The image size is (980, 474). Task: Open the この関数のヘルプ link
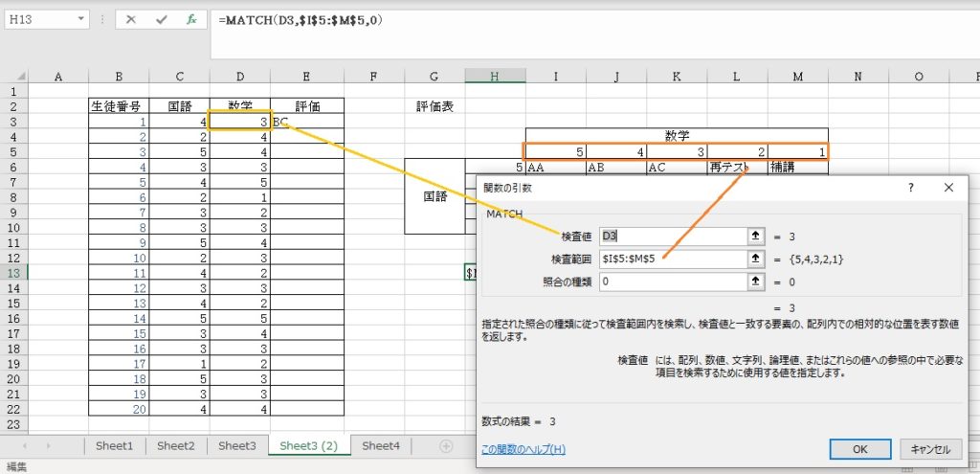click(x=523, y=449)
